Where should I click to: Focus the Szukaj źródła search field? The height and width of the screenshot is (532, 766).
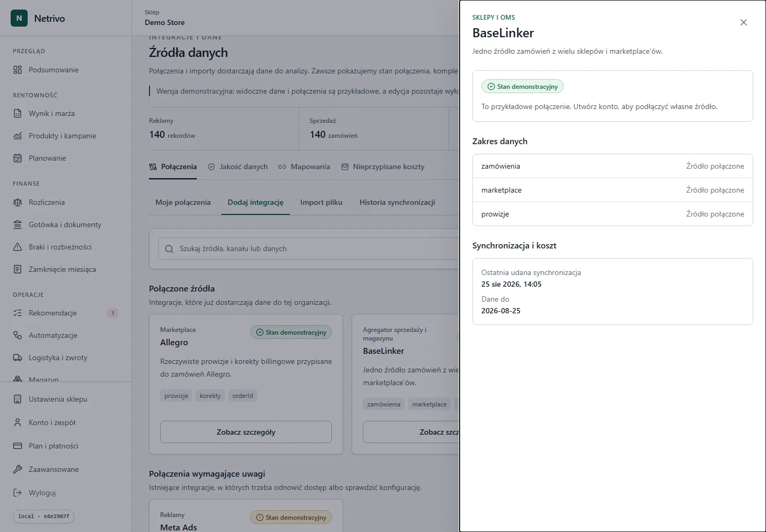tap(309, 249)
